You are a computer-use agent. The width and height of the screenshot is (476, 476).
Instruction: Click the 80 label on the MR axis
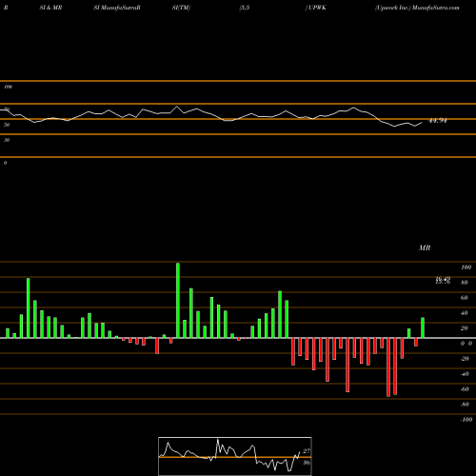point(465,283)
